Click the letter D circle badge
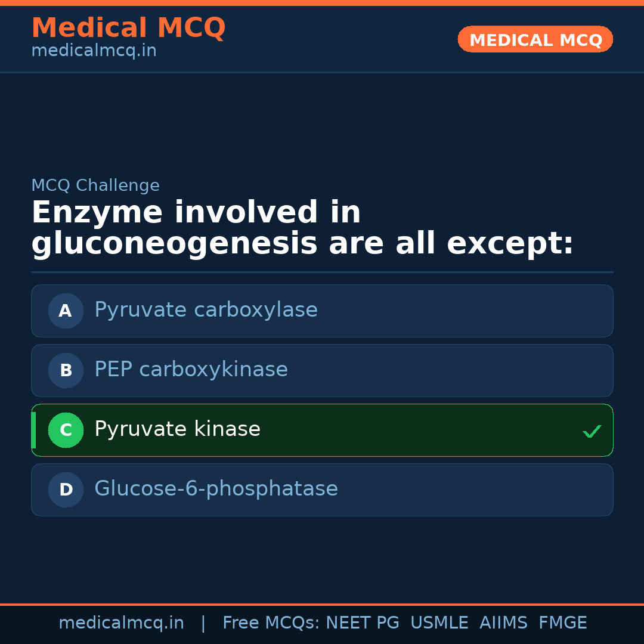The width and height of the screenshot is (644, 644). (x=66, y=490)
